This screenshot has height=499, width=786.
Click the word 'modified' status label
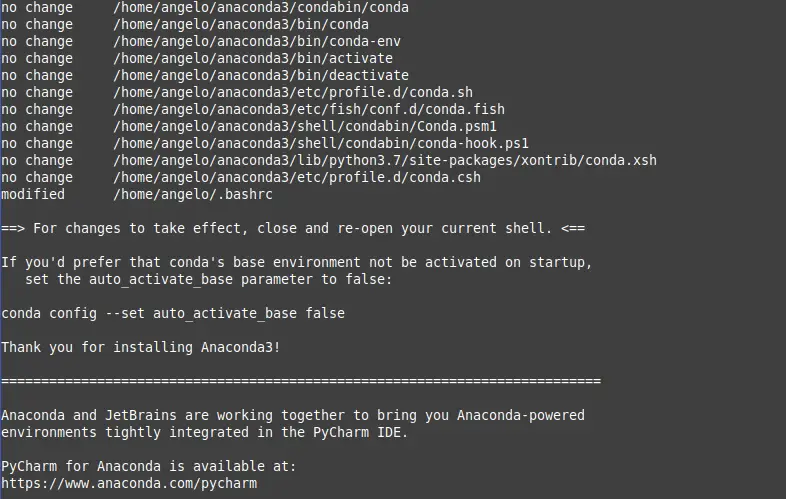click(33, 195)
